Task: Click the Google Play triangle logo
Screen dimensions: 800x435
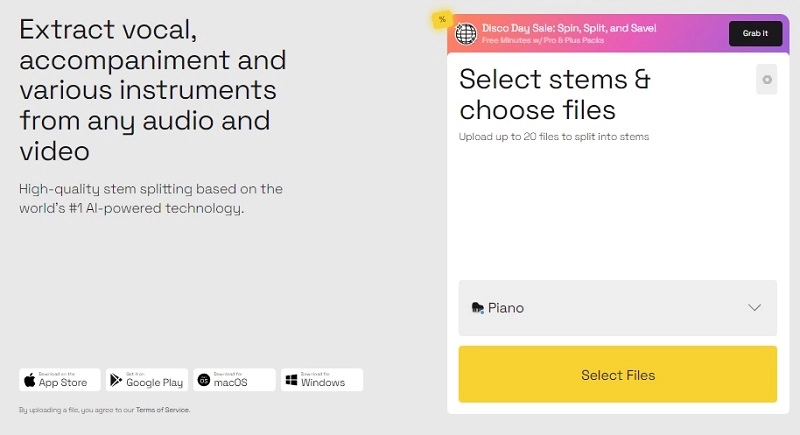Action: [116, 380]
